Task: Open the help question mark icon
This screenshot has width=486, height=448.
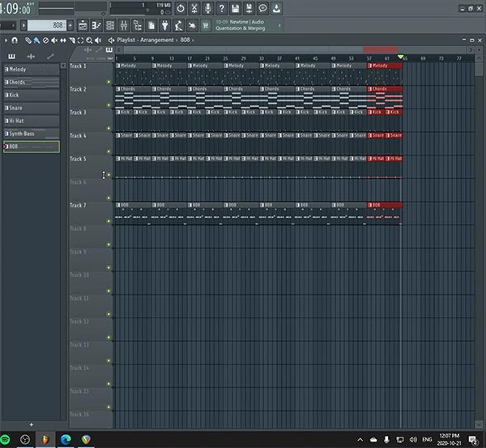Action: (221, 8)
